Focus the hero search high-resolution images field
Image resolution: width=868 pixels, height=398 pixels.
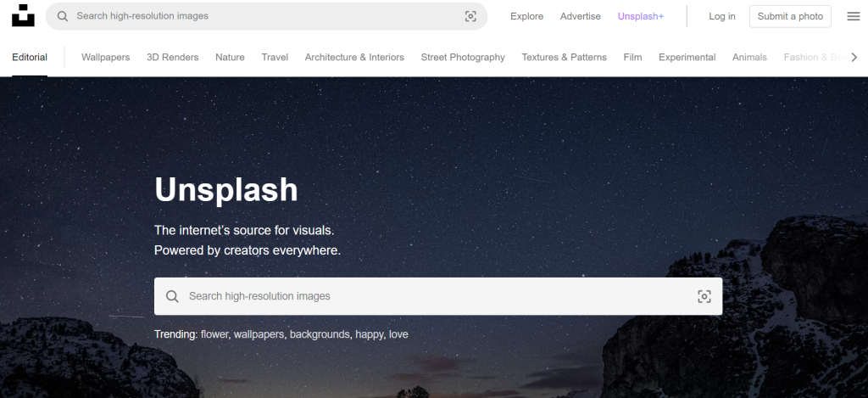(x=438, y=296)
